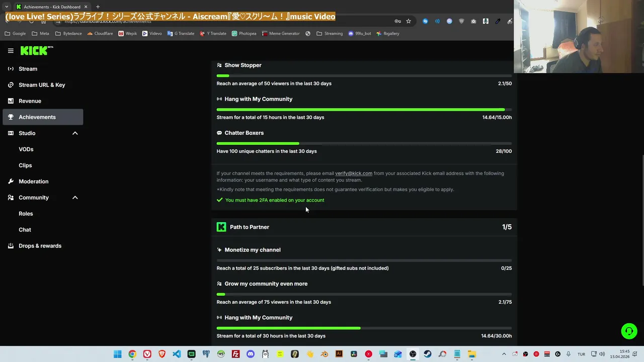Screen dimensions: 644x362
Task: Open a new browser tab with the plus button
Action: point(98,7)
